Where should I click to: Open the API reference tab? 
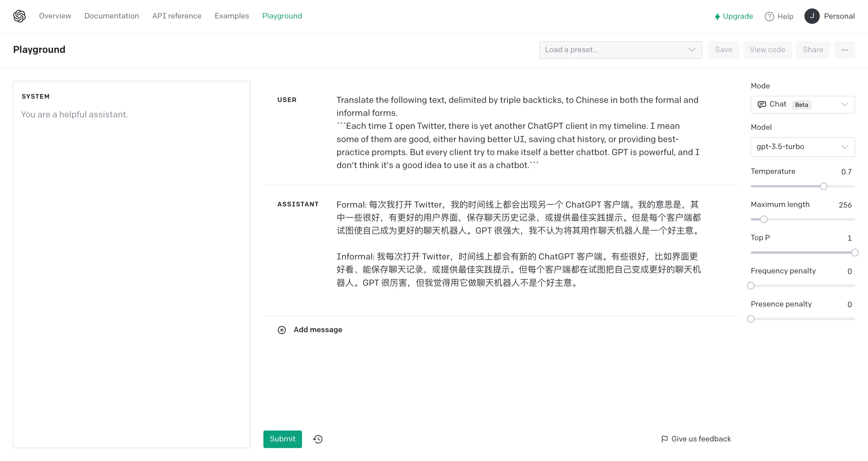[x=177, y=16]
